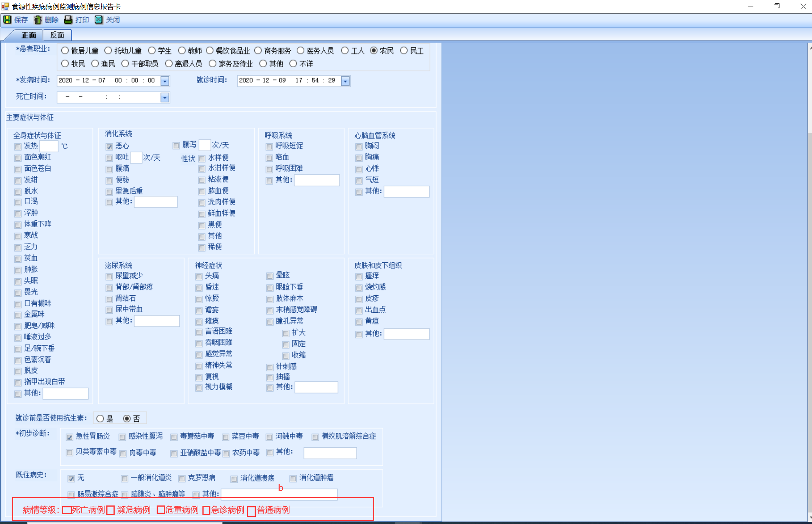Expand the 死亡时间 date dropdown
This screenshot has width=812, height=524.
click(x=165, y=98)
